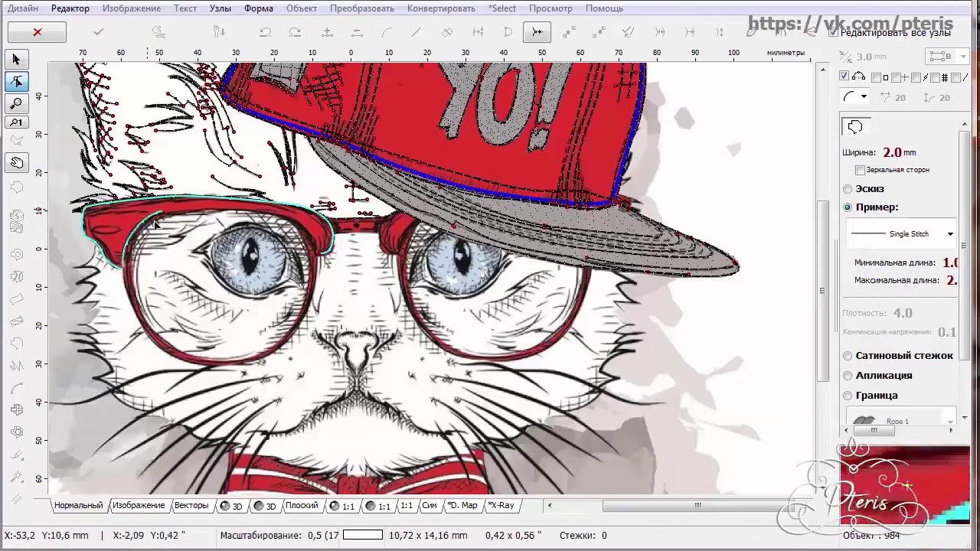Switch to the '*D. Map' view tab
This screenshot has height=551, width=980.
[x=462, y=506]
